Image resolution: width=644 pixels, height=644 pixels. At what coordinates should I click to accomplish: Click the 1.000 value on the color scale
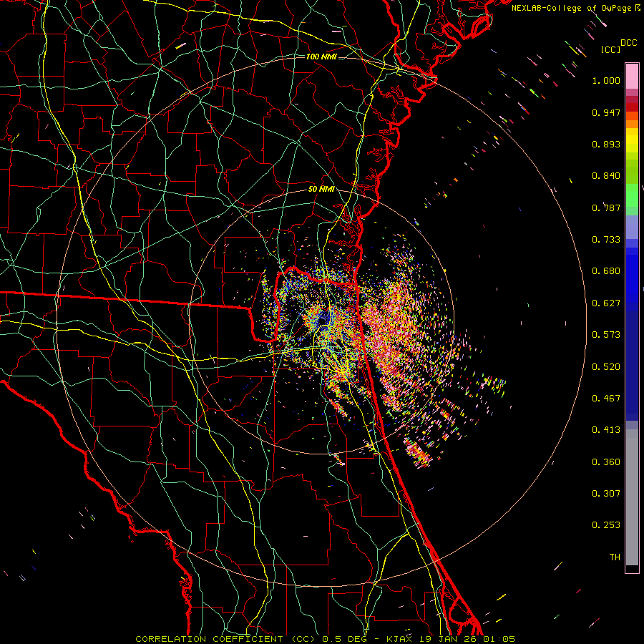(x=606, y=80)
